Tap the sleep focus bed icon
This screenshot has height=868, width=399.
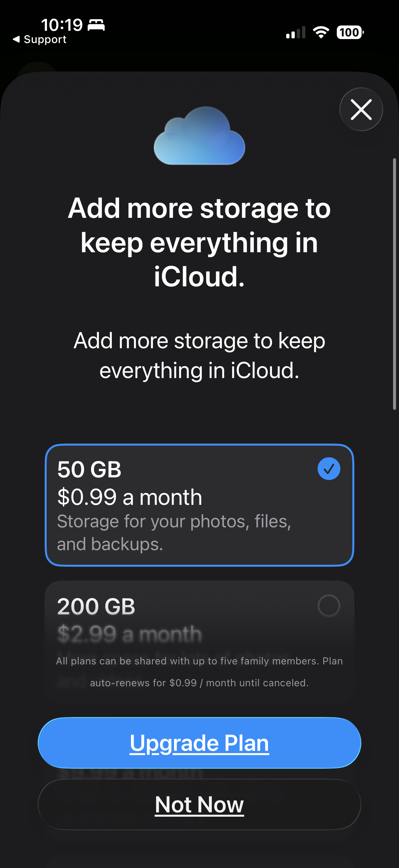click(x=96, y=25)
